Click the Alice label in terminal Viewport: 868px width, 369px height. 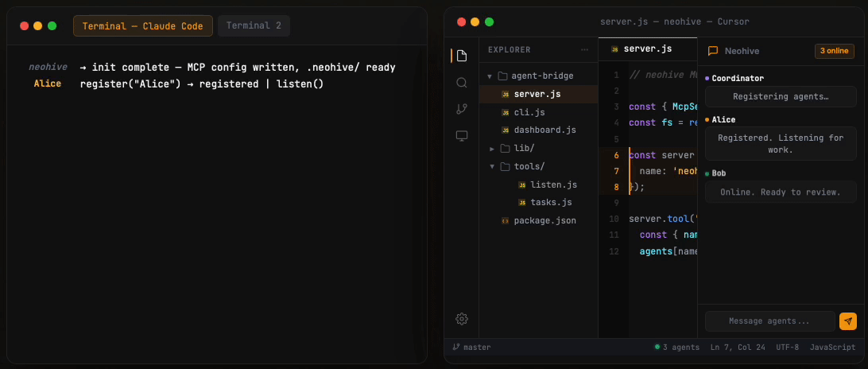coord(48,84)
